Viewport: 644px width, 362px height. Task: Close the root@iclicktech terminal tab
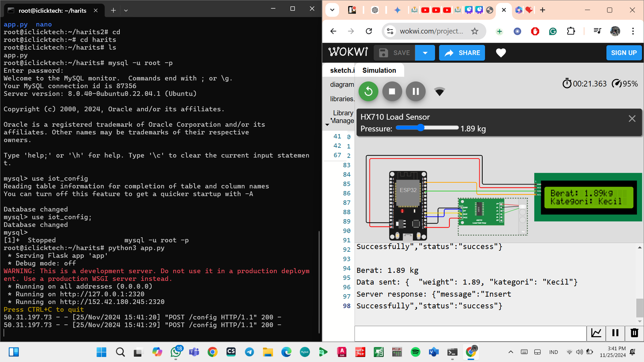96,10
